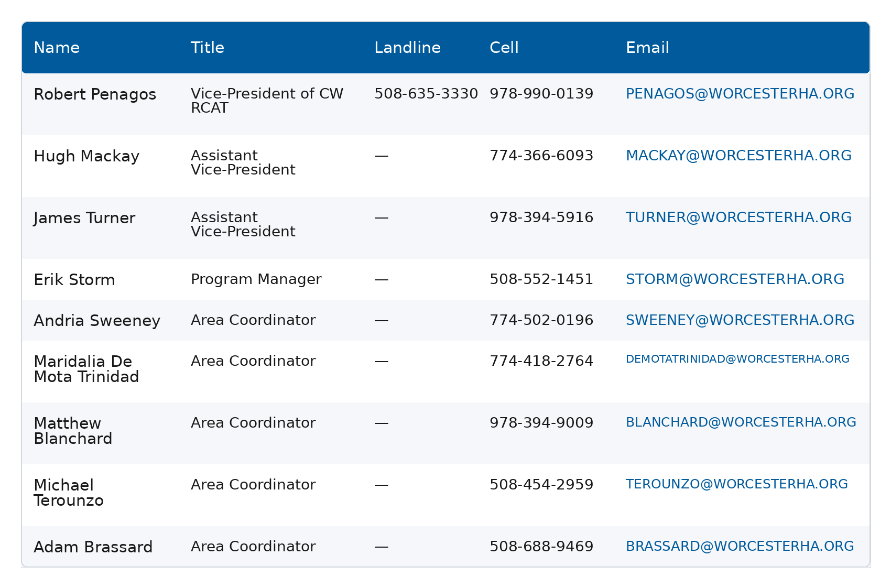Email James Turner via TURNER@WORCESTERHA.ORG
The width and height of the screenshot is (891, 588).
(x=738, y=217)
